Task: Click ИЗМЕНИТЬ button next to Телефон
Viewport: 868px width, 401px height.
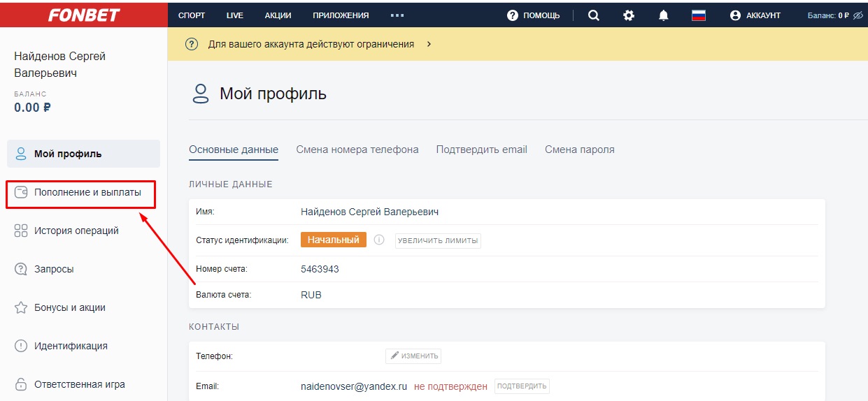Action: click(x=413, y=356)
